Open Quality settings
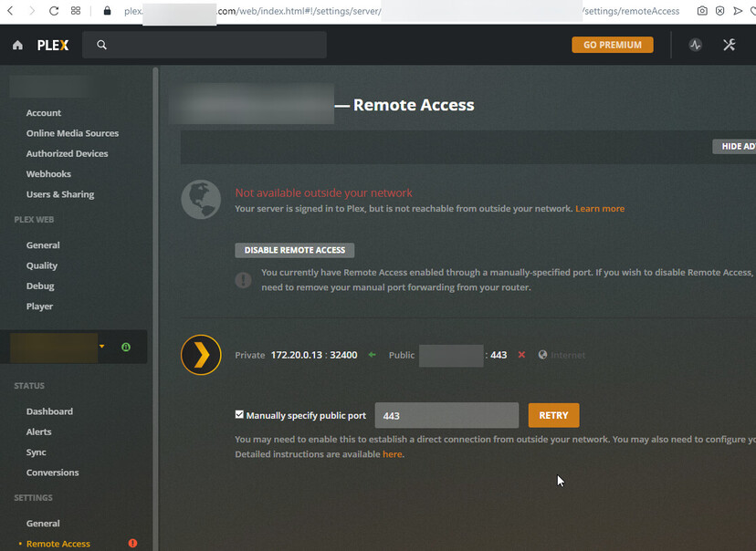This screenshot has width=756, height=551. tap(41, 265)
